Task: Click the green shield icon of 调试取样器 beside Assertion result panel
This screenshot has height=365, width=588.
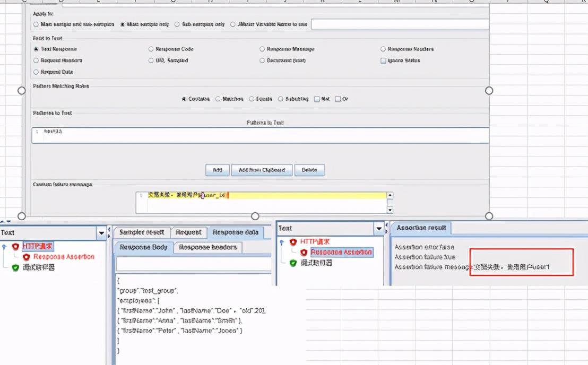Action: click(293, 263)
